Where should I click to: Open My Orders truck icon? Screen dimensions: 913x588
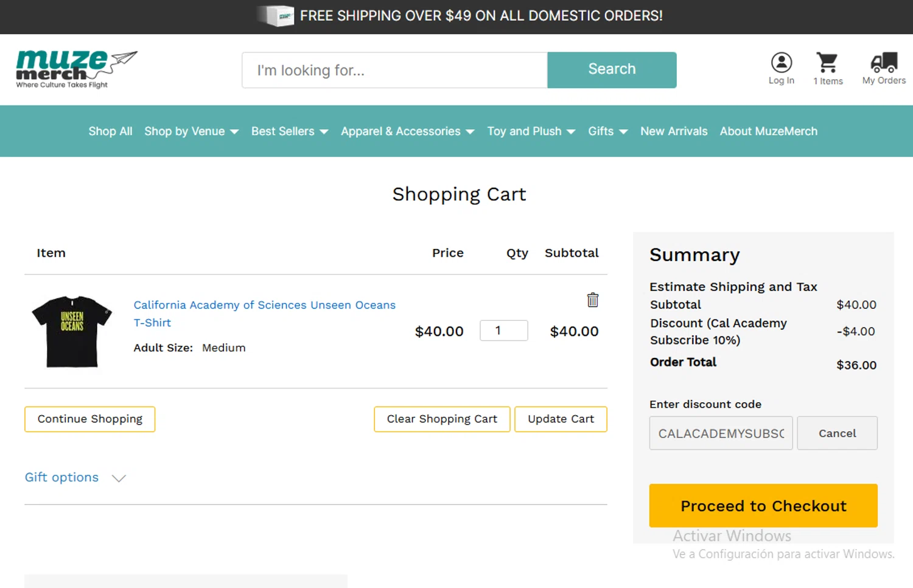tap(884, 63)
